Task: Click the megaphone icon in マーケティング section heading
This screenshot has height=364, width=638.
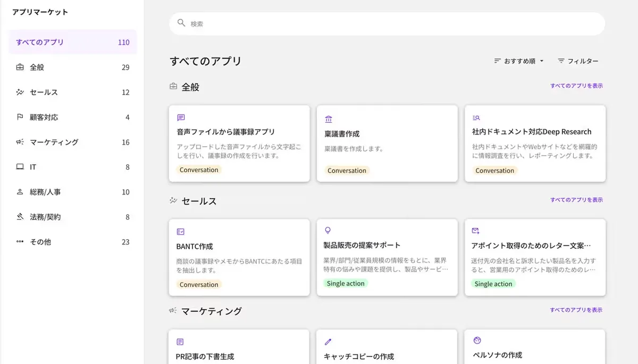Action: click(173, 310)
